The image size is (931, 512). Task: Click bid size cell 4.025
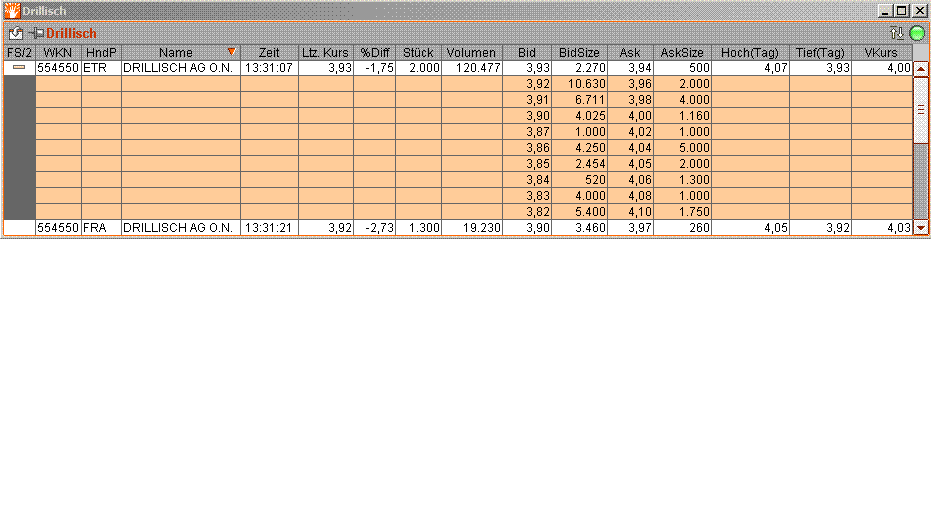pyautogui.click(x=580, y=116)
